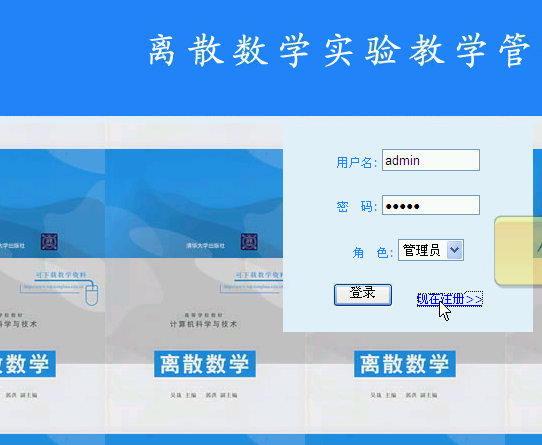Click the 用户名 label
This screenshot has width=542, height=445.
pyautogui.click(x=356, y=162)
